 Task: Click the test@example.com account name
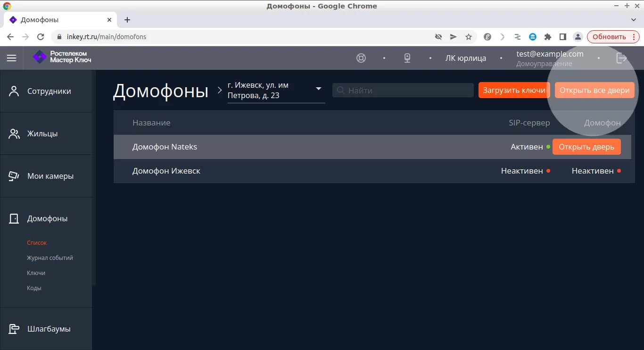coord(550,54)
